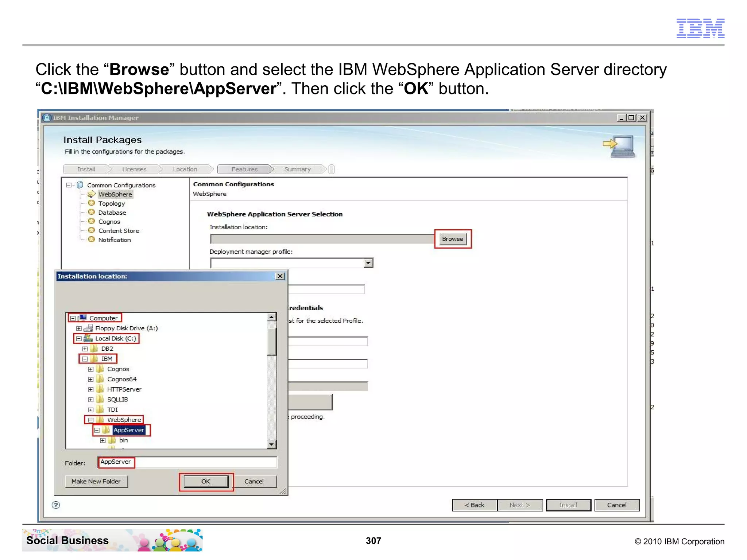This screenshot has height=560, width=747.
Task: Go back with the < Back button
Action: [475, 505]
